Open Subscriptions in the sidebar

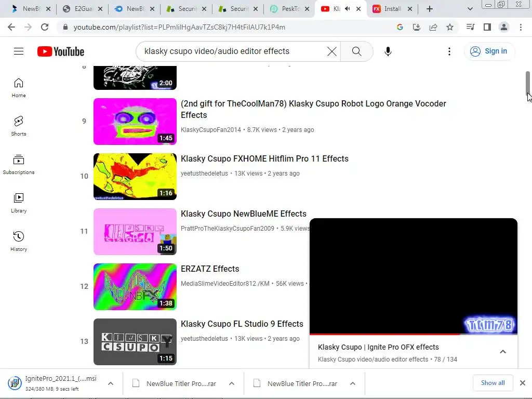click(19, 165)
